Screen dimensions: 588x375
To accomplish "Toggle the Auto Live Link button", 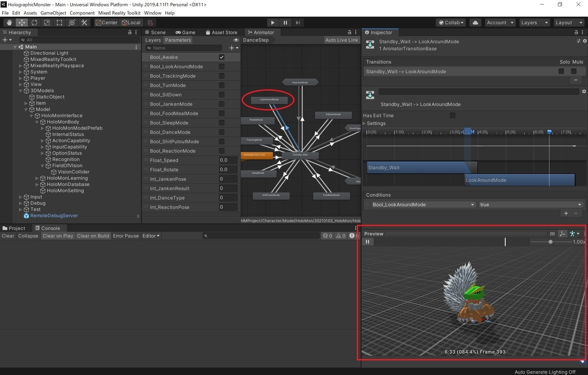I will click(342, 40).
